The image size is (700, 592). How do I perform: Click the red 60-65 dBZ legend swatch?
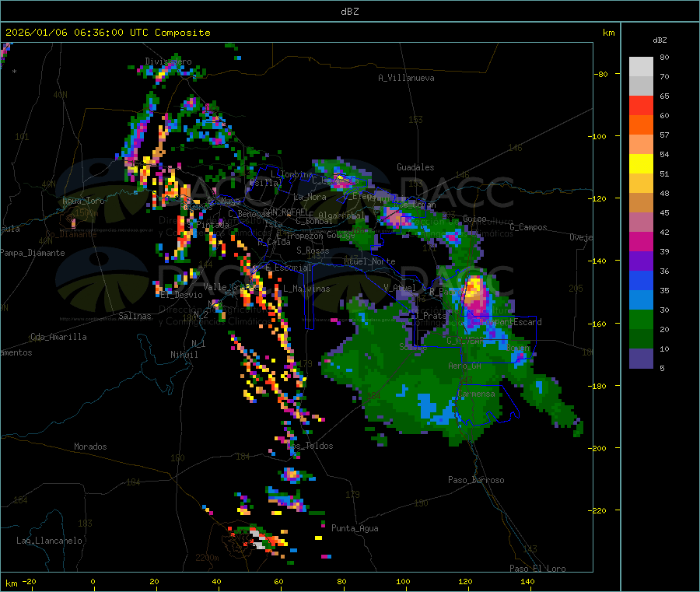point(641,106)
